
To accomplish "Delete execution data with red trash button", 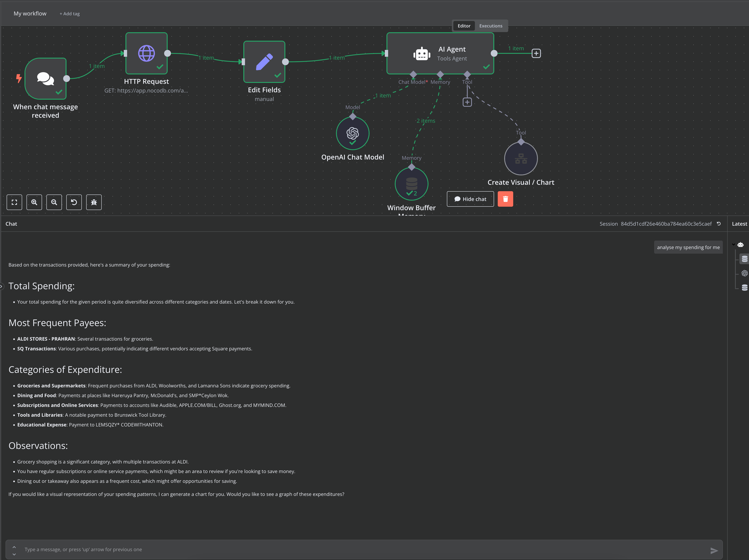I will (x=505, y=199).
